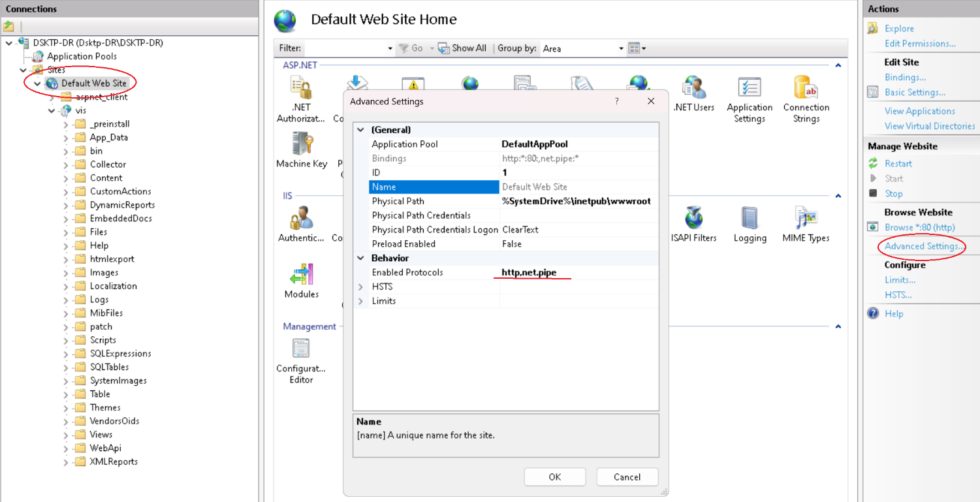Expand the HSTS property group
This screenshot has width=980, height=502.
click(x=360, y=287)
